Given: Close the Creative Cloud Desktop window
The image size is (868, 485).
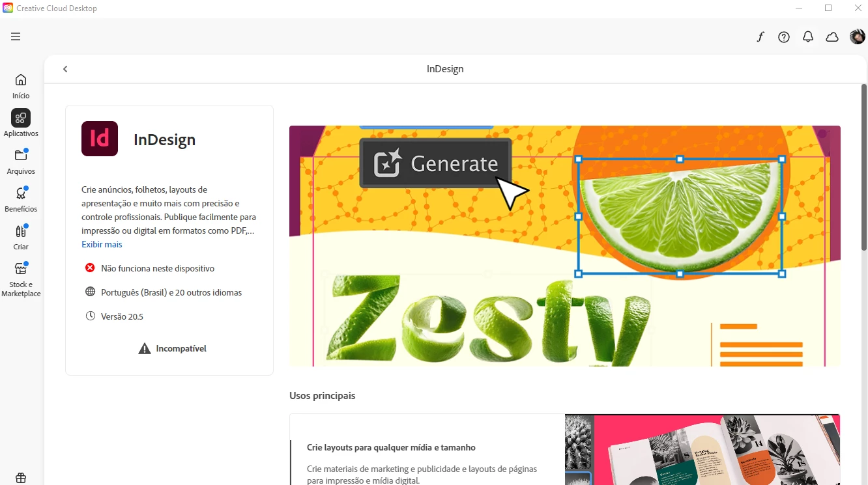Looking at the screenshot, I should pos(858,8).
